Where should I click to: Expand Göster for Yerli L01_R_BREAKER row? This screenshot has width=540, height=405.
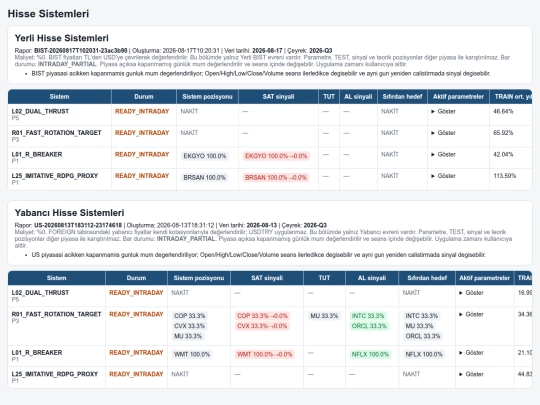coord(443,154)
